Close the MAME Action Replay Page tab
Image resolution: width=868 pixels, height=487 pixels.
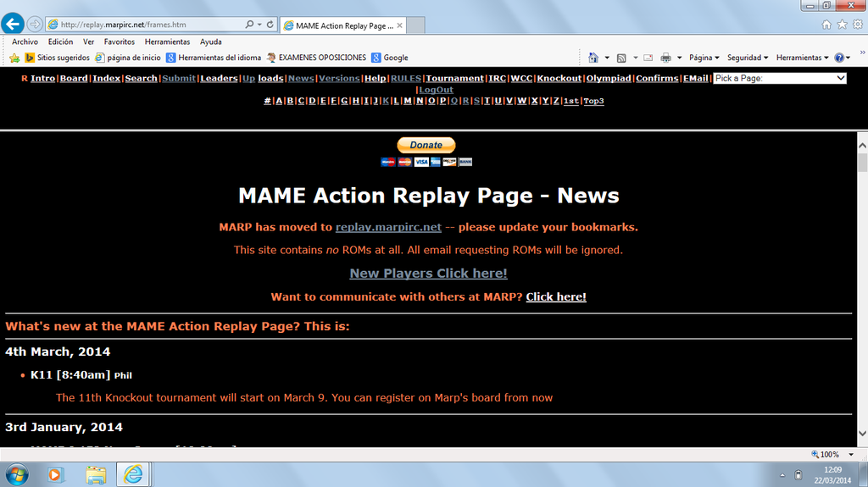pyautogui.click(x=400, y=25)
